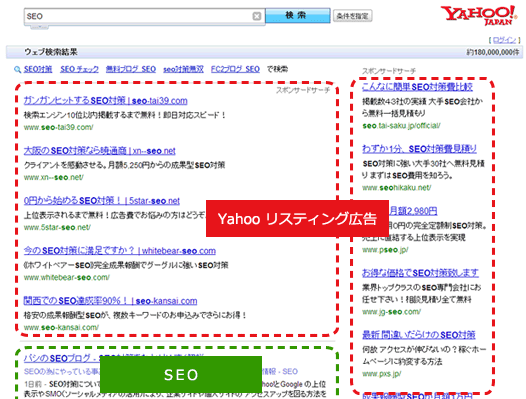Open the ログイン login link

pos(505,40)
